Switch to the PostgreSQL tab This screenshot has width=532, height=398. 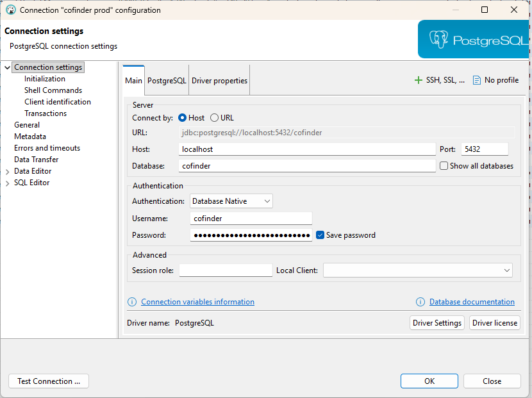coord(165,80)
